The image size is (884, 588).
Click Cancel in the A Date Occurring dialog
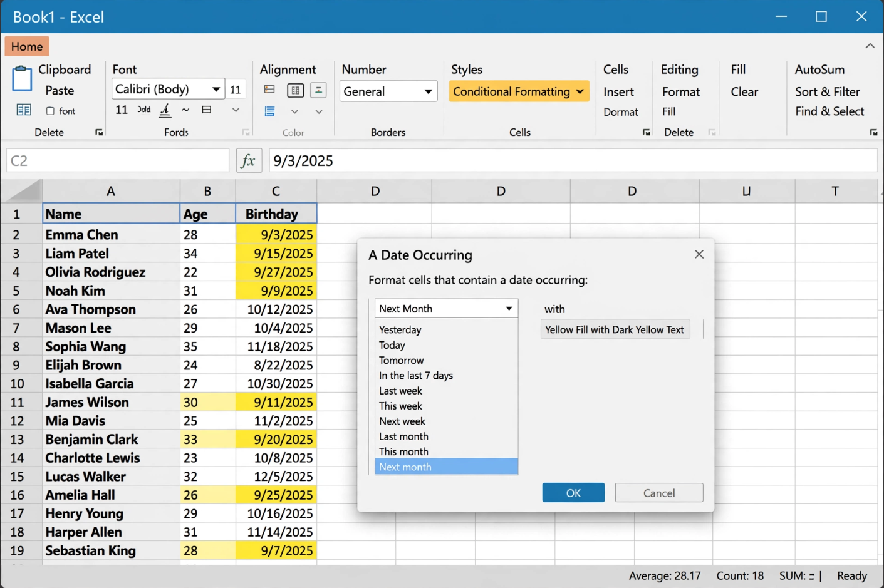click(659, 493)
